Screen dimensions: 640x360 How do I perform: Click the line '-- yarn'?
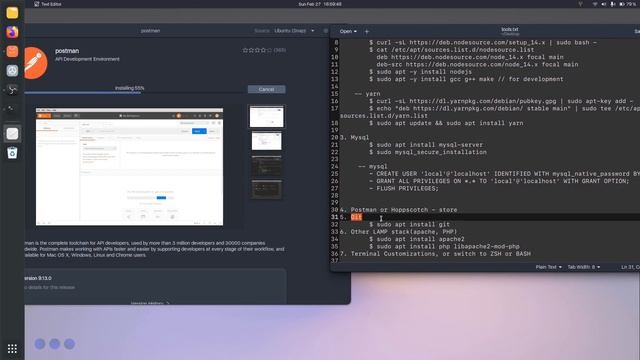[367, 94]
